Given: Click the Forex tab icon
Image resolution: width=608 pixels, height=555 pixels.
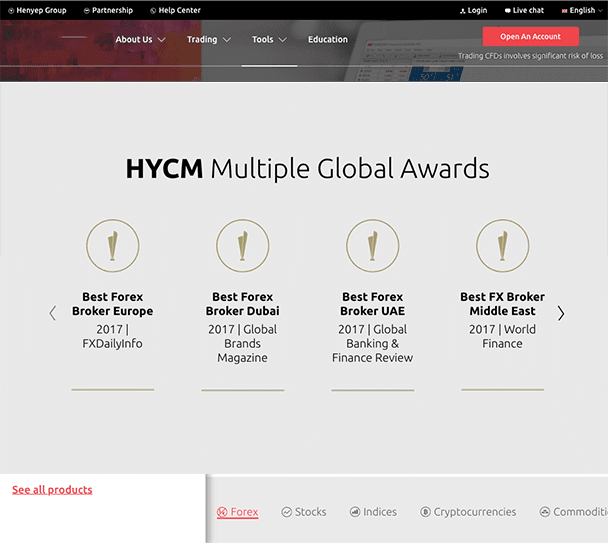Looking at the screenshot, I should tap(222, 512).
